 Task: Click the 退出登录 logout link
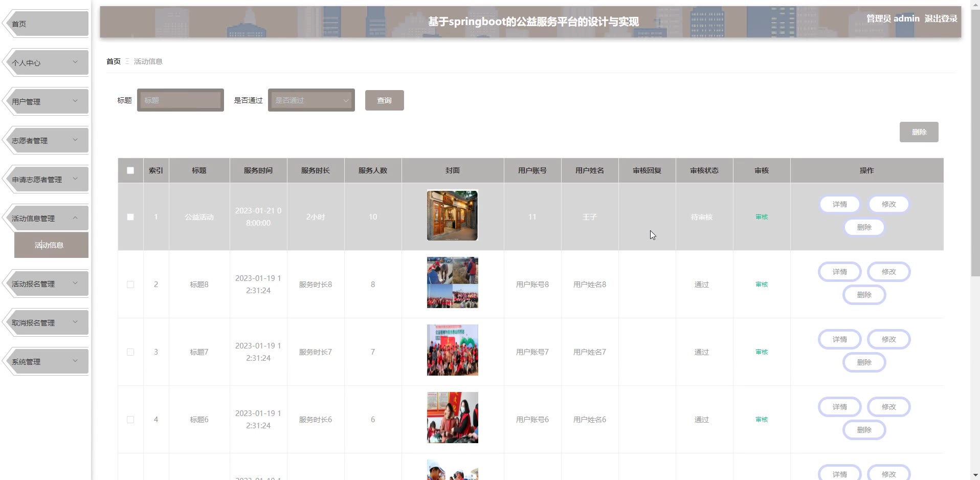[941, 18]
